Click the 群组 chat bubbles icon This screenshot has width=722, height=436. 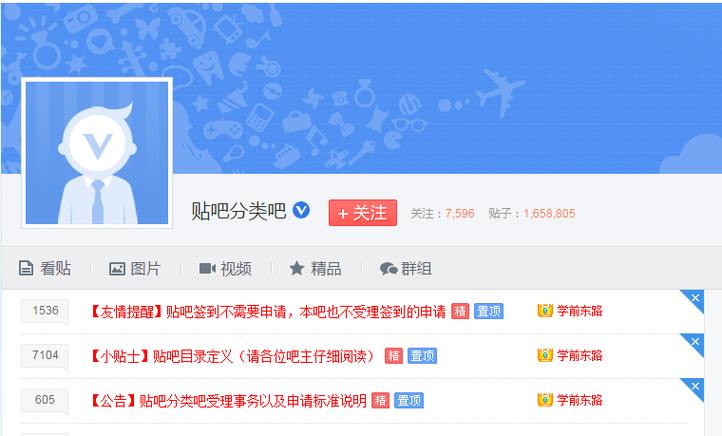coord(389,268)
